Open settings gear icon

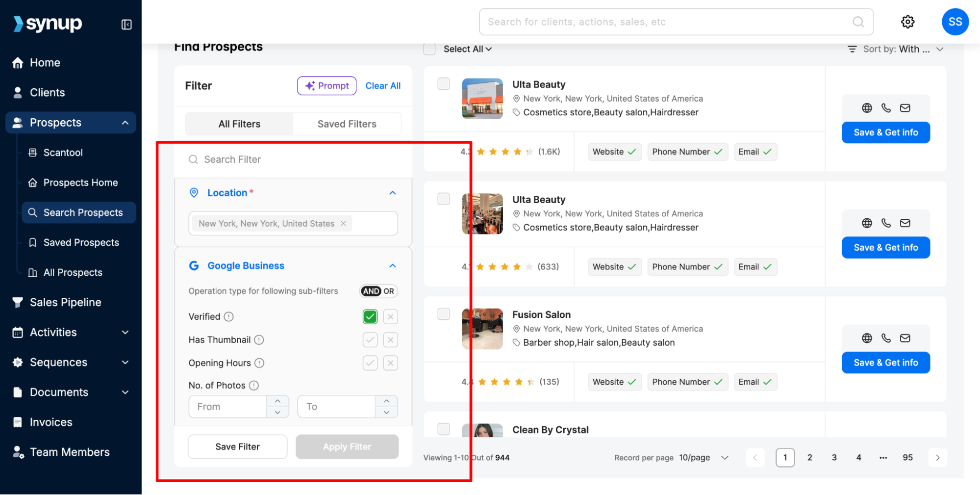click(x=907, y=22)
